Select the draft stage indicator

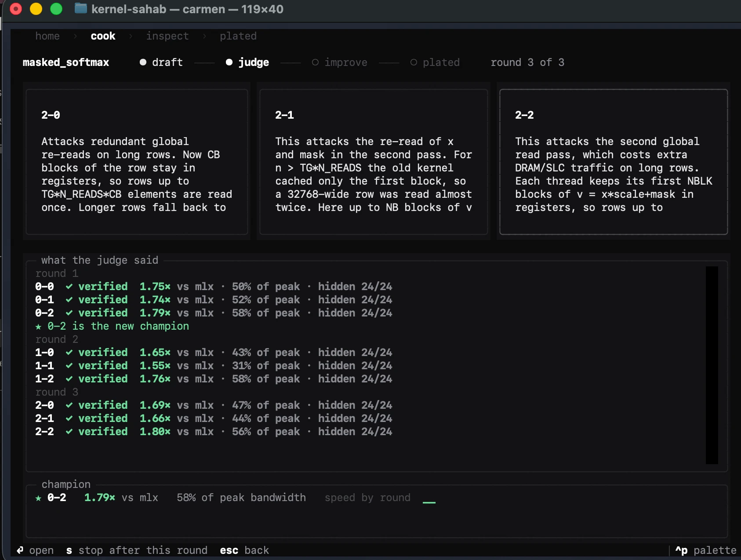click(161, 62)
